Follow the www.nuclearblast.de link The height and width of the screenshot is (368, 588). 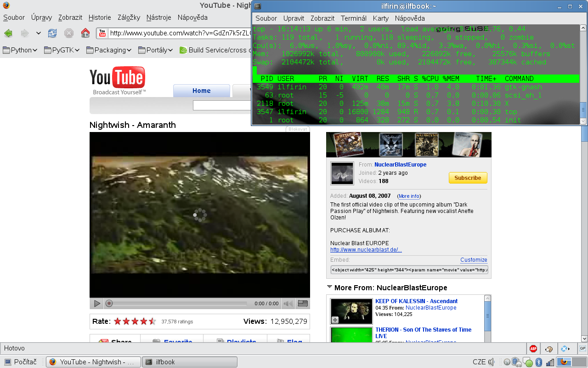[x=366, y=250]
